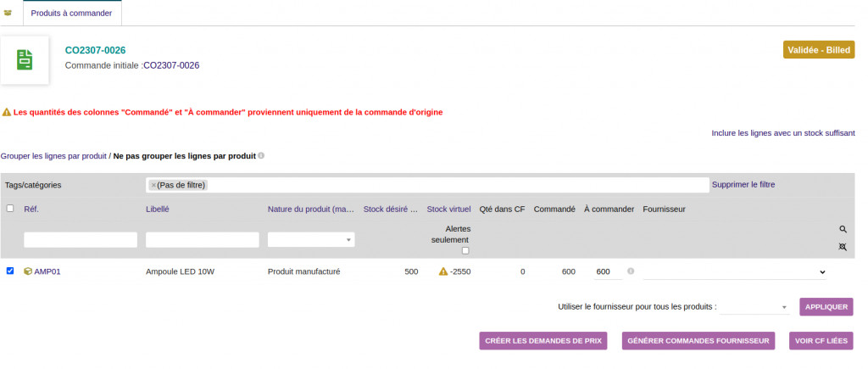Click the APPLIQUER button
Screen dimensions: 868x369
[x=826, y=307]
